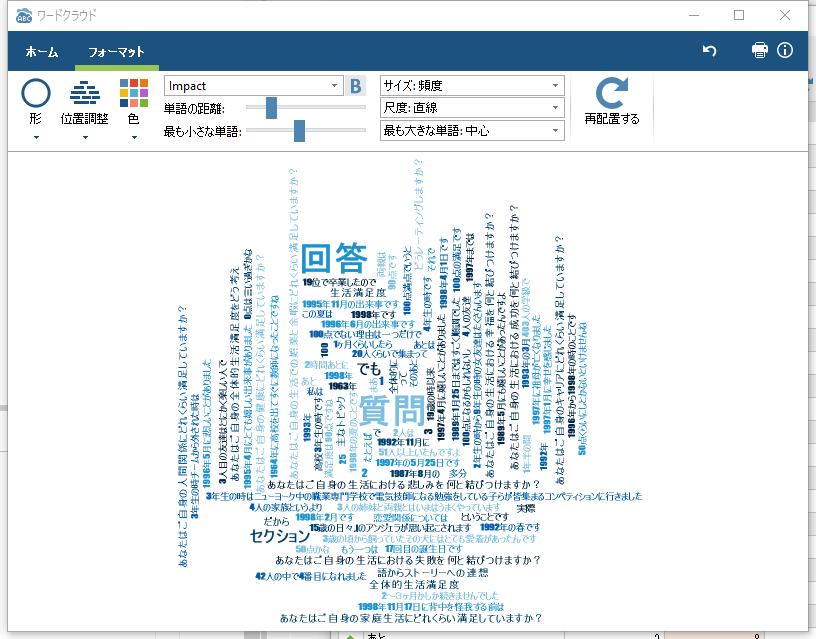Viewport: 816px width, 639px height.
Task: Select the フォーマット tab
Action: coord(116,51)
